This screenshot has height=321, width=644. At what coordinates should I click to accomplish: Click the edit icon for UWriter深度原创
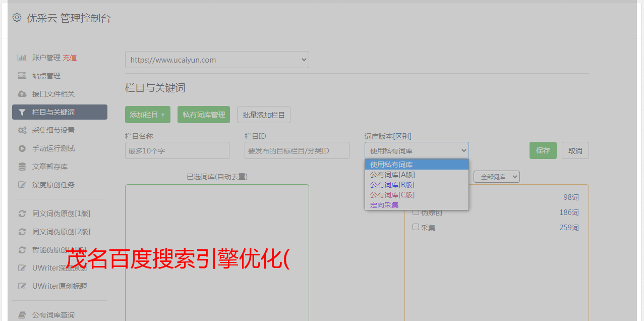point(22,268)
